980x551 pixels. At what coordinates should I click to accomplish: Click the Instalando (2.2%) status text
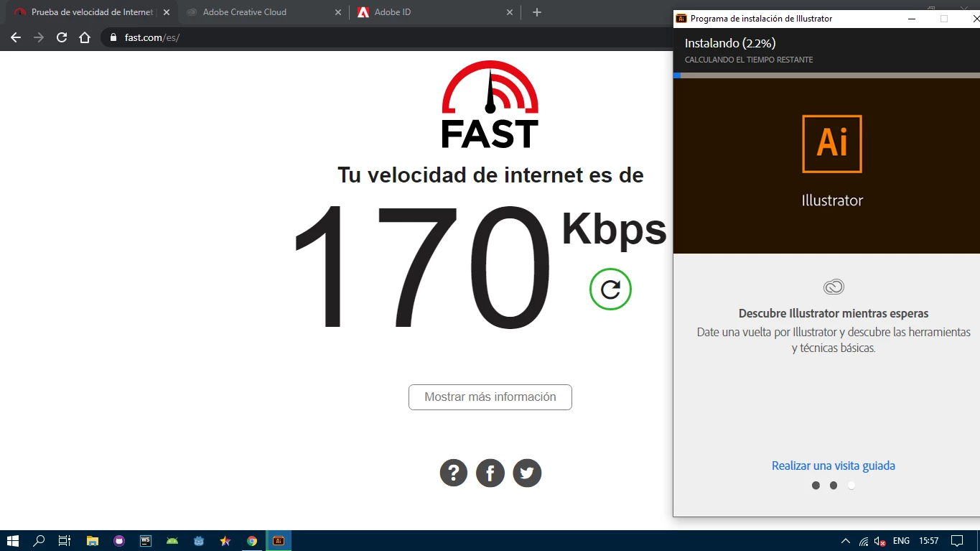(730, 43)
